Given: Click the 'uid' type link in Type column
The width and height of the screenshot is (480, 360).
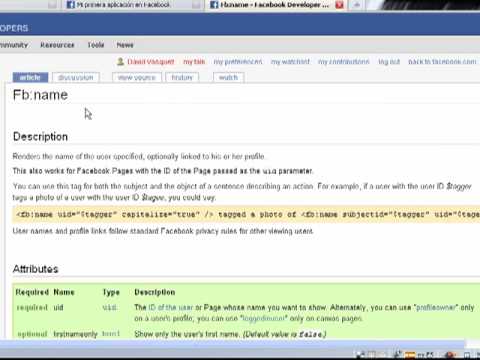Looking at the screenshot, I should tap(110, 307).
